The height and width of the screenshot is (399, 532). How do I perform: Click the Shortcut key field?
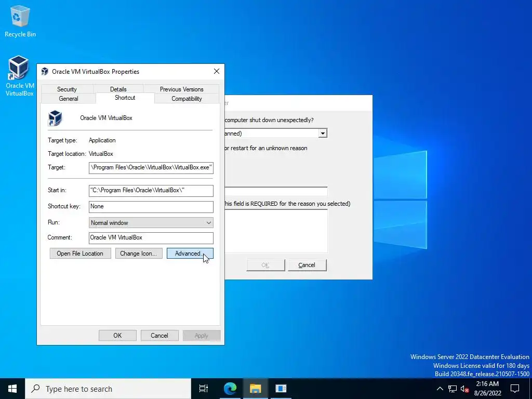(151, 207)
